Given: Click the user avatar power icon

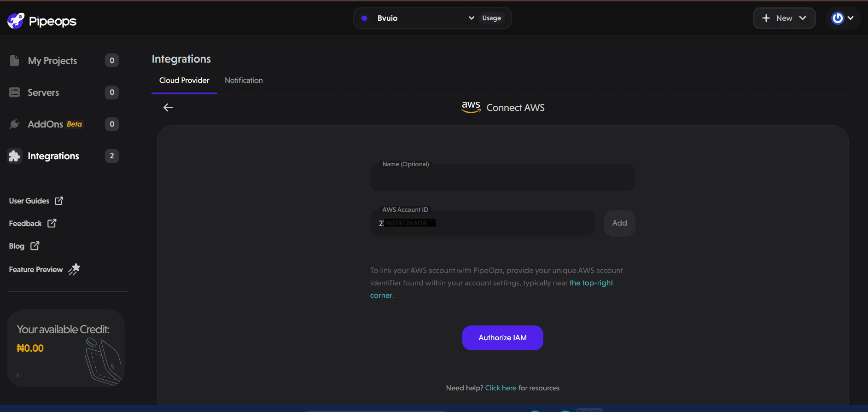Looking at the screenshot, I should pyautogui.click(x=838, y=18).
